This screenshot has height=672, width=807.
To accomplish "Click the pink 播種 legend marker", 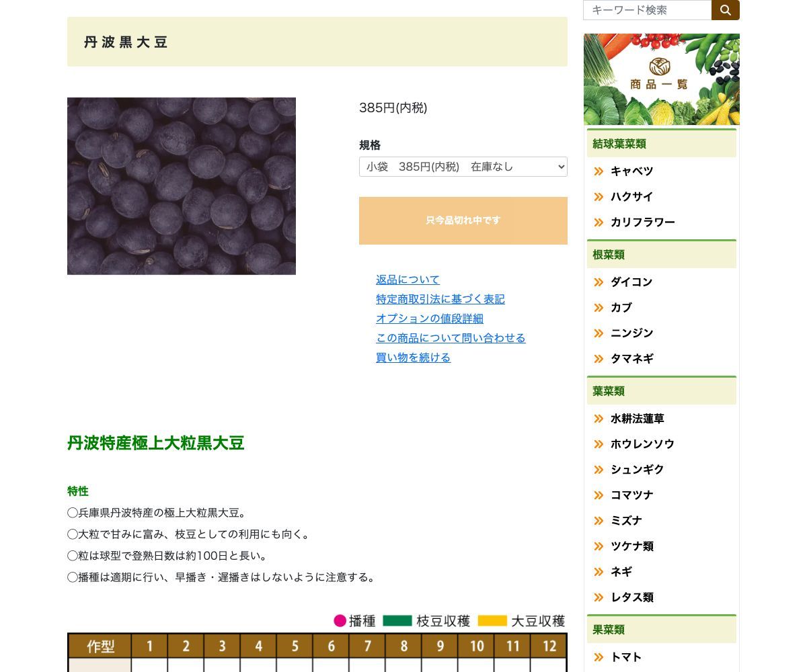I will pos(340,621).
